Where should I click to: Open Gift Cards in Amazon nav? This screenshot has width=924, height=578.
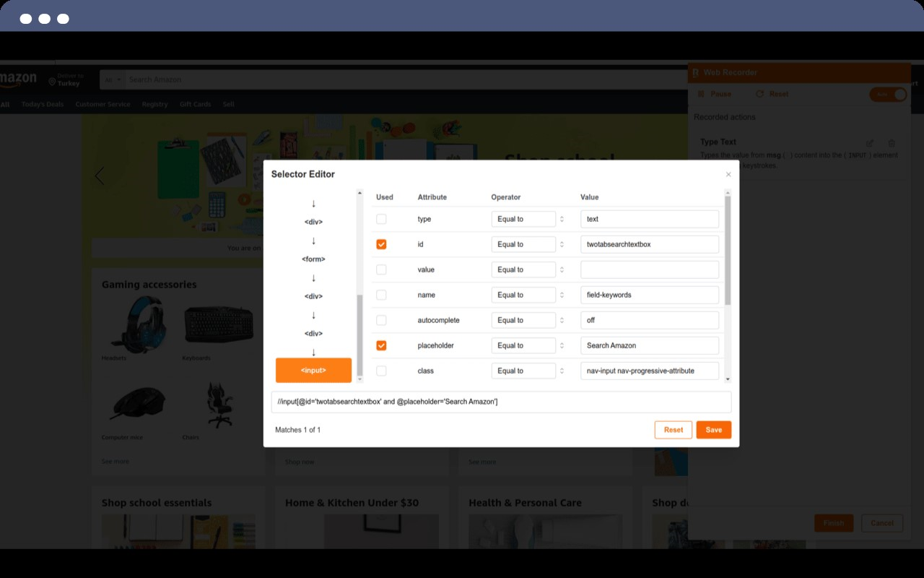(195, 104)
